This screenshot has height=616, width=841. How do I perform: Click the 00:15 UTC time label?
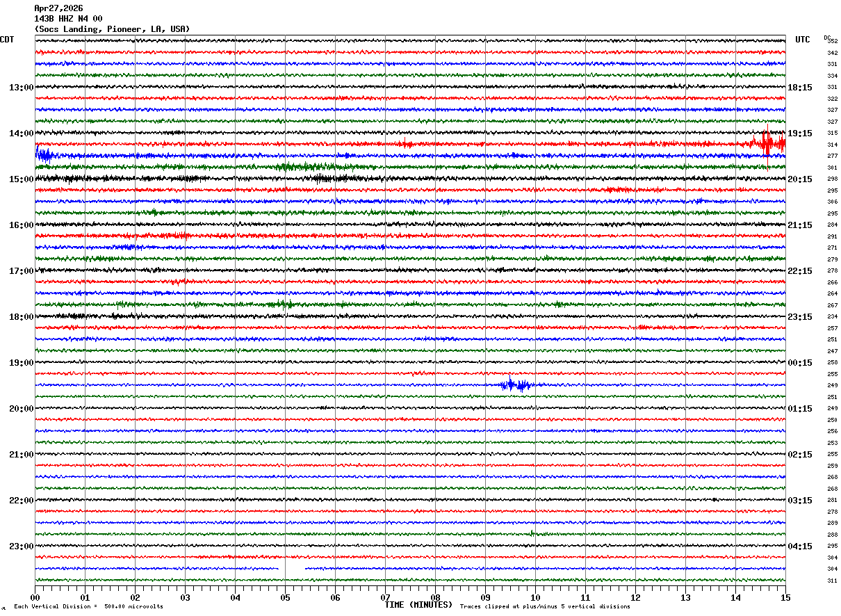(800, 363)
